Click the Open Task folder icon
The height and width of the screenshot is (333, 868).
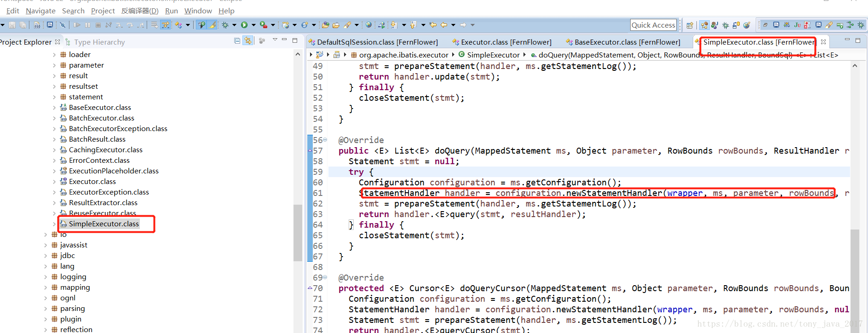click(x=336, y=25)
